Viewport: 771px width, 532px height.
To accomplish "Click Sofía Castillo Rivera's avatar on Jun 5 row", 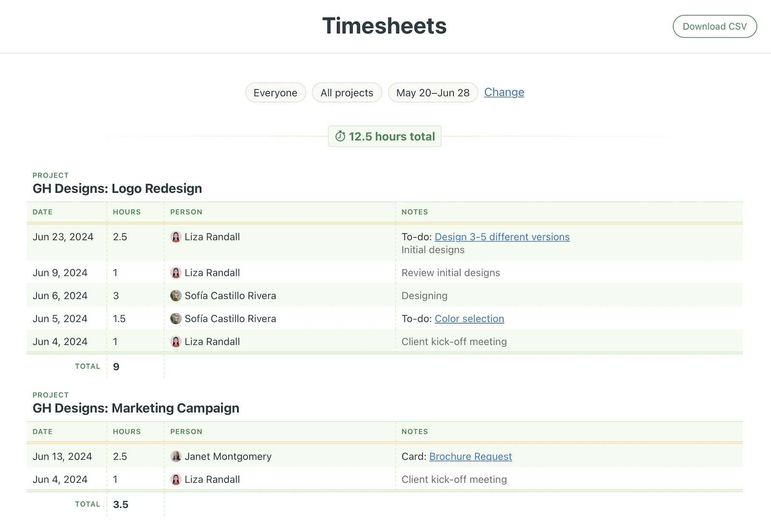I will 177,318.
